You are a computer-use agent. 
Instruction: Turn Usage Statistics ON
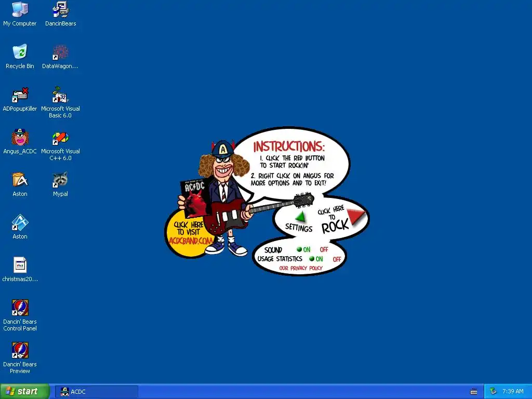(316, 259)
